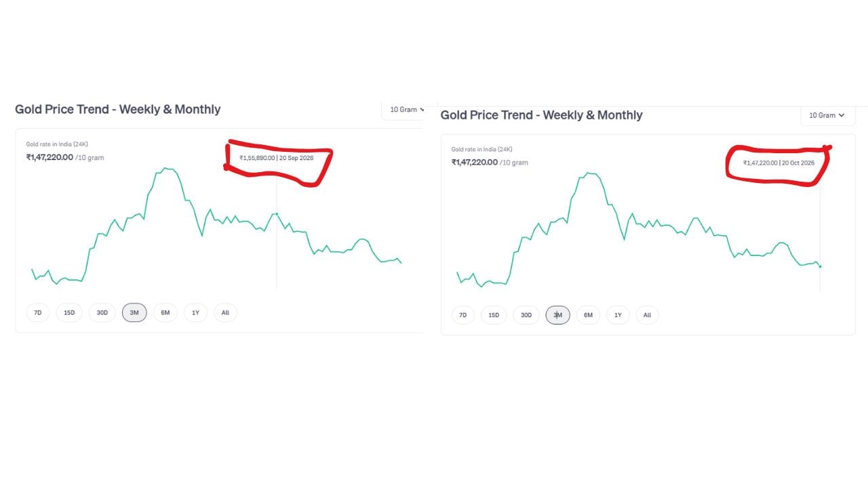Screen dimensions: 868x488
Task: Click the peak of the left chart line
Action: [x=165, y=167]
